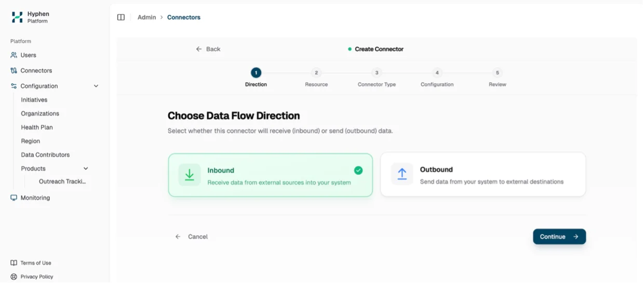Click the Terms of Use book icon
644x284 pixels.
[x=14, y=263]
